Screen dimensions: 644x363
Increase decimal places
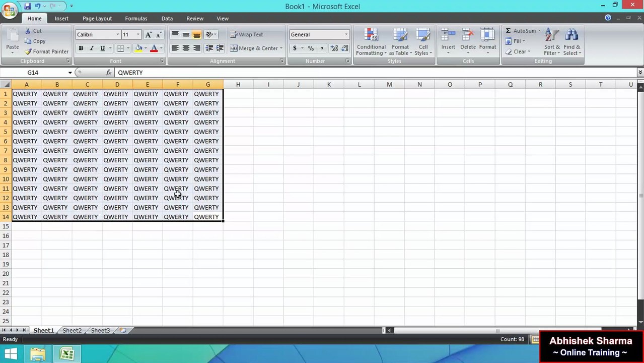(x=334, y=48)
